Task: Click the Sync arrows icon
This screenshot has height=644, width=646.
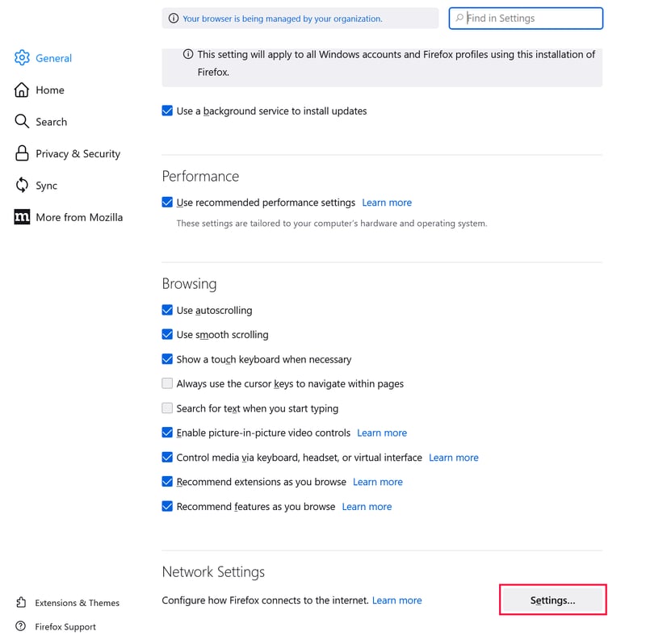Action: point(22,186)
